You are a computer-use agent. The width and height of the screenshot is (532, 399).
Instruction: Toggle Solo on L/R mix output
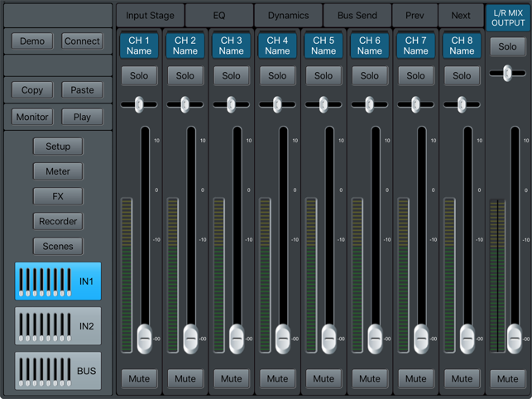point(507,46)
